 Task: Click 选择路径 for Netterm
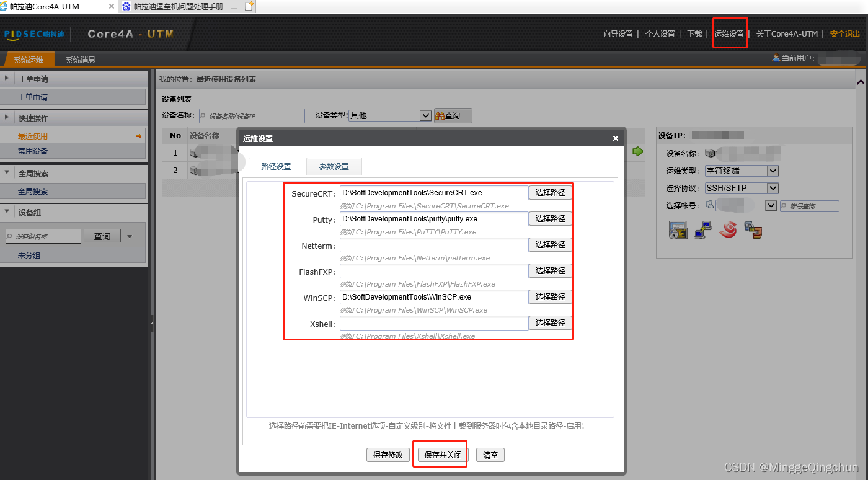pos(551,245)
